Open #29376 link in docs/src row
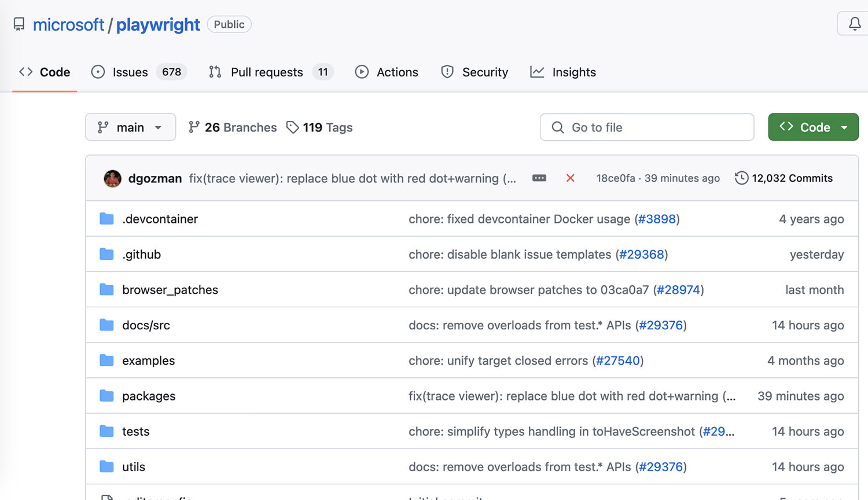Viewport: 868px width, 500px height. point(661,325)
